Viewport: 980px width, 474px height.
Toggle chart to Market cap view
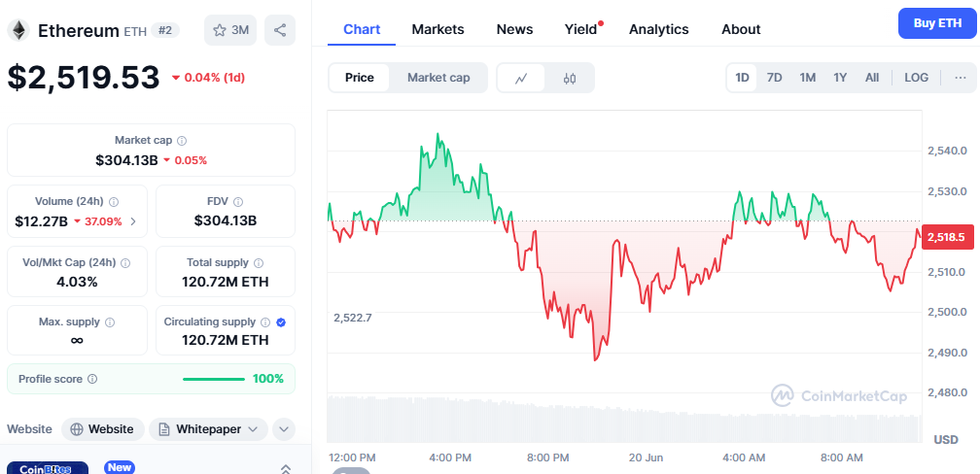click(x=438, y=78)
